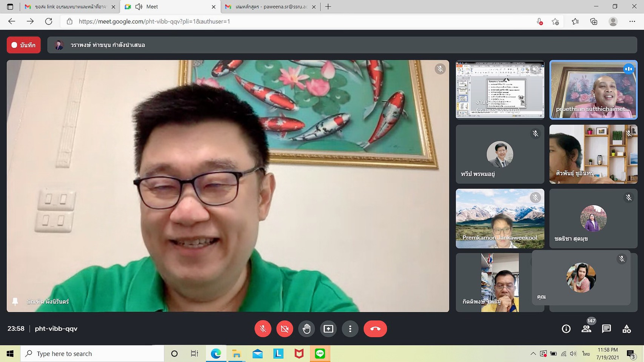Open LINE app from the taskbar
The image size is (644, 362).
click(x=320, y=354)
